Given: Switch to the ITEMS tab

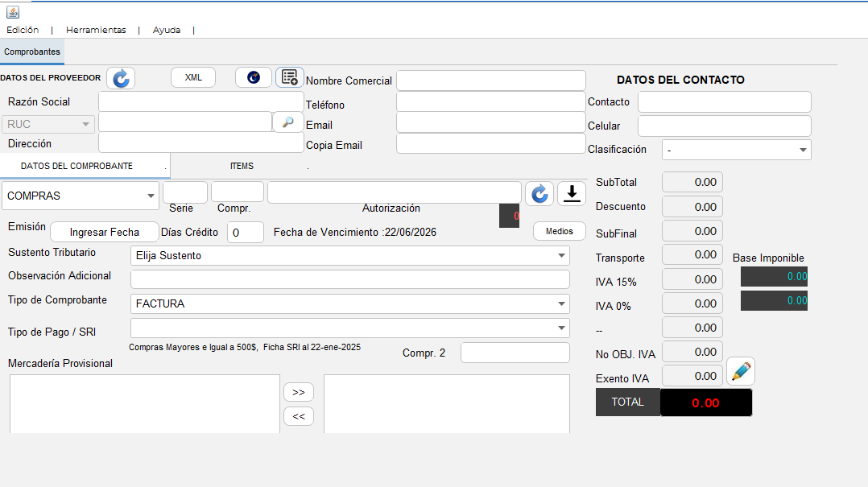Looking at the screenshot, I should [x=242, y=166].
